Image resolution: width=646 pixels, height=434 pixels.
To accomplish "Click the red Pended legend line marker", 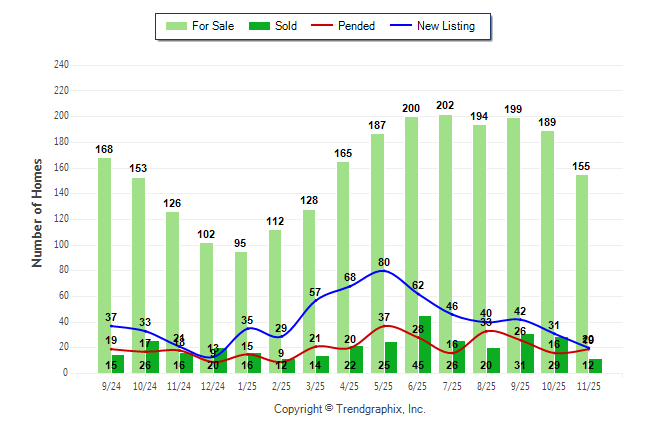I will (322, 26).
